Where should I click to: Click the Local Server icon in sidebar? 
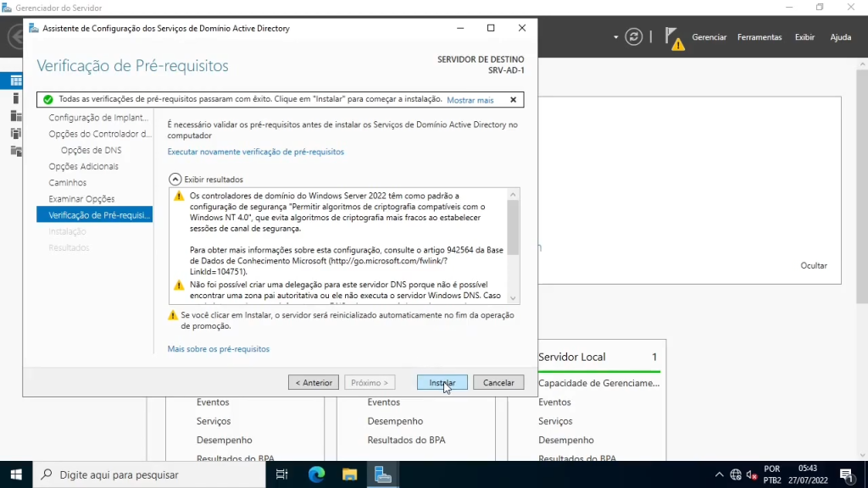pos(15,98)
